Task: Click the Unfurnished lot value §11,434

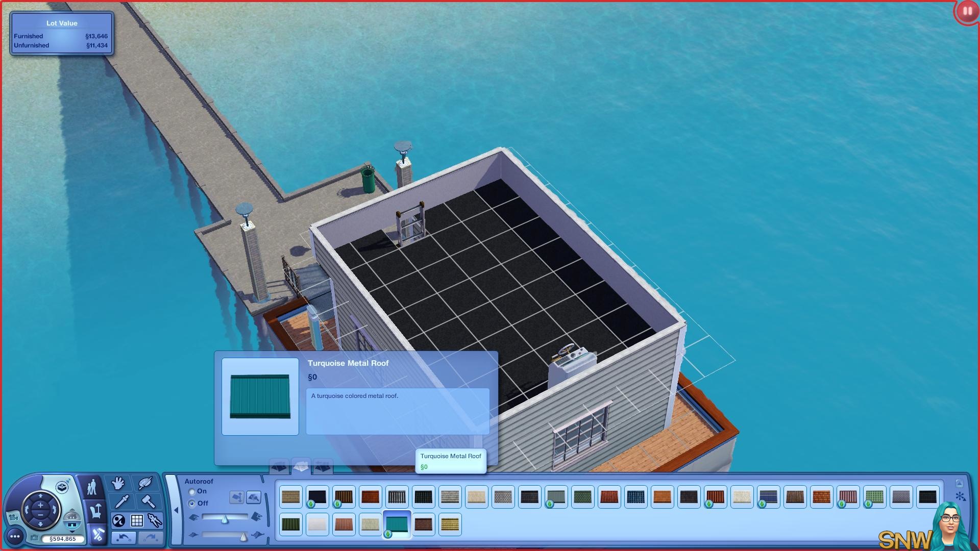Action: 97,45
